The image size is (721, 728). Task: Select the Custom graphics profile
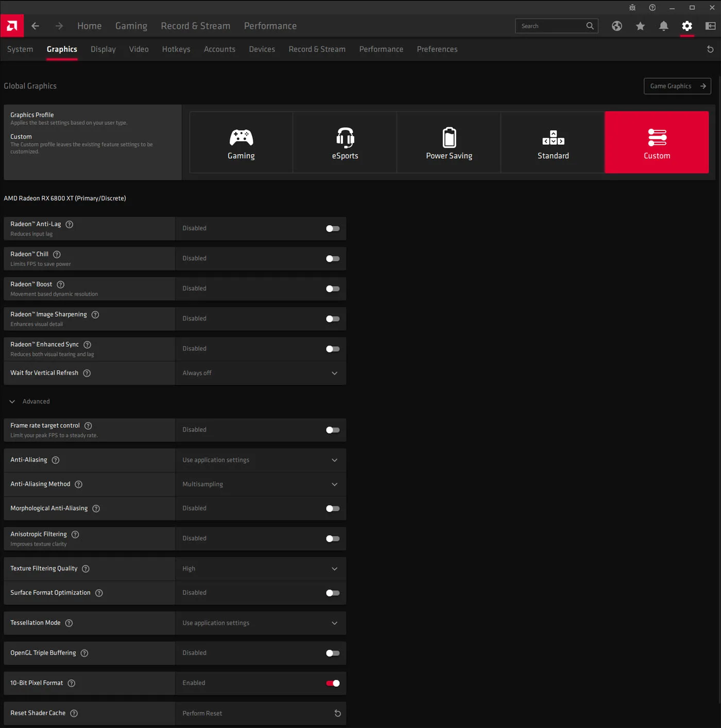click(657, 142)
